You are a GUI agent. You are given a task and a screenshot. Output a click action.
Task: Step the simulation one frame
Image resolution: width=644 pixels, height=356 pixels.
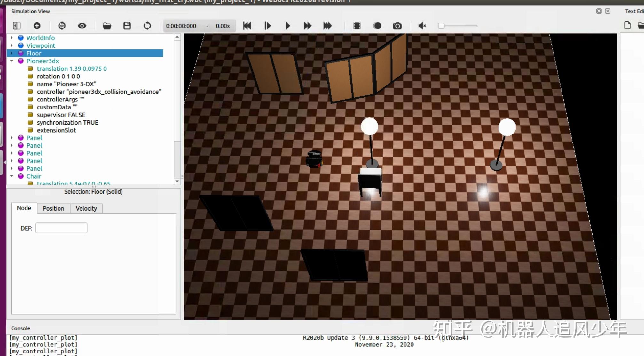pos(268,26)
